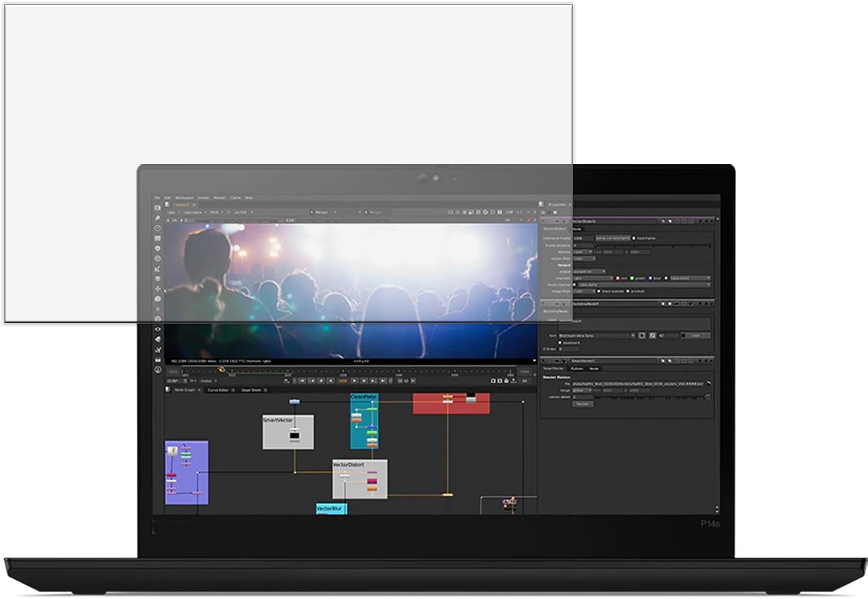Screen dimensions: 868x599
Task: Play the viewer backward
Action: [330, 380]
